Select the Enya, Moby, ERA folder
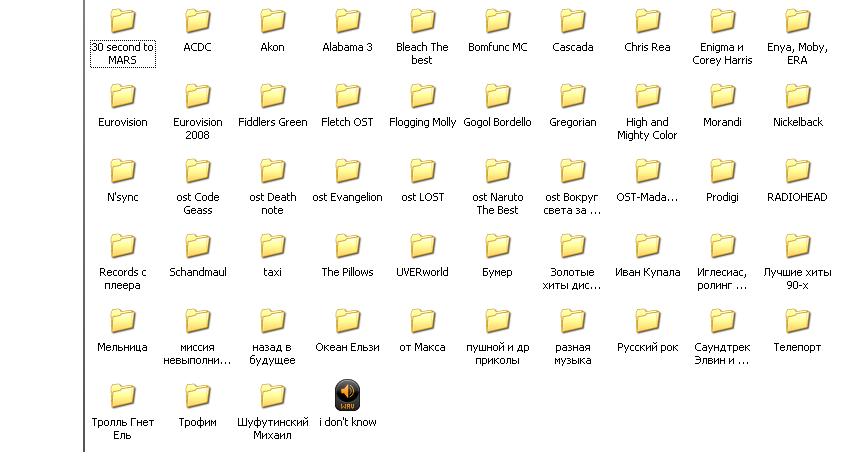 click(x=797, y=21)
